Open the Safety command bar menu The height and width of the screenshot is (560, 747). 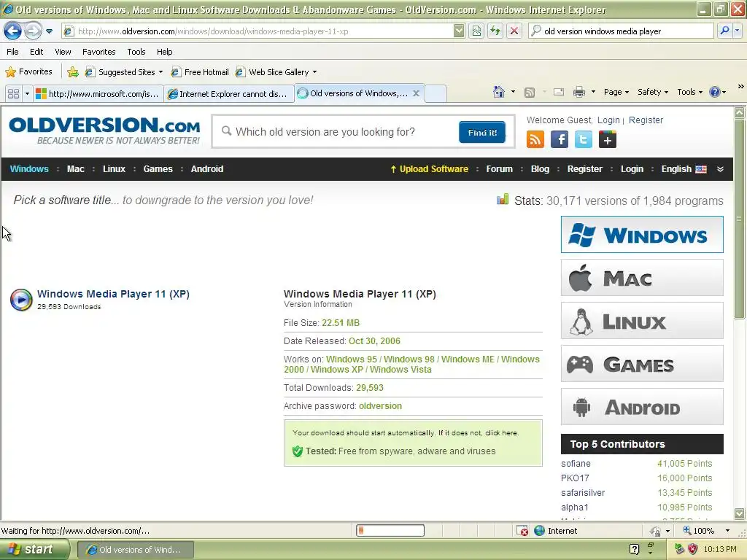point(653,92)
